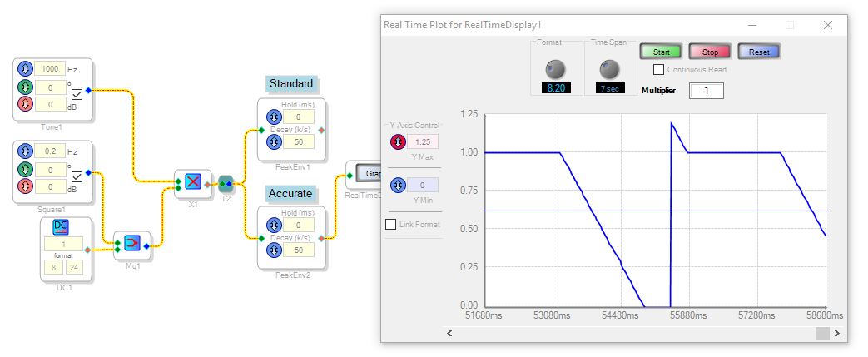868x357 pixels.
Task: Click PeakEnv1 Decay up-down icon
Action: [274, 141]
